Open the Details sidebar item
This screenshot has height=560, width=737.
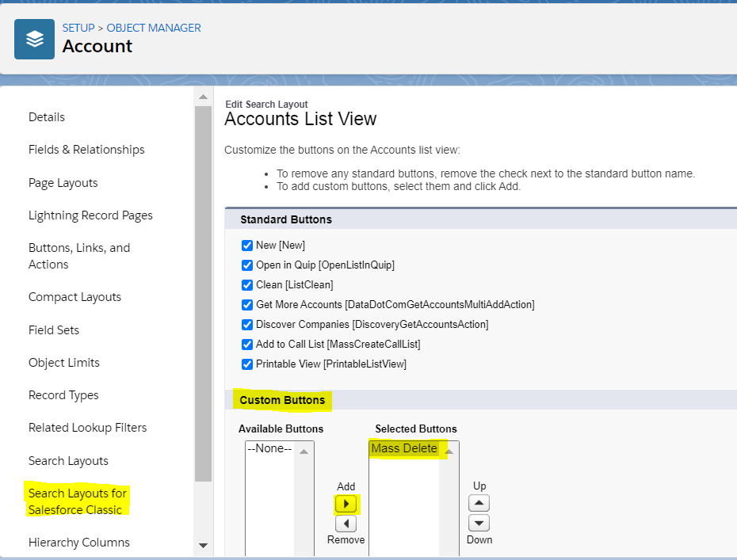pyautogui.click(x=47, y=117)
